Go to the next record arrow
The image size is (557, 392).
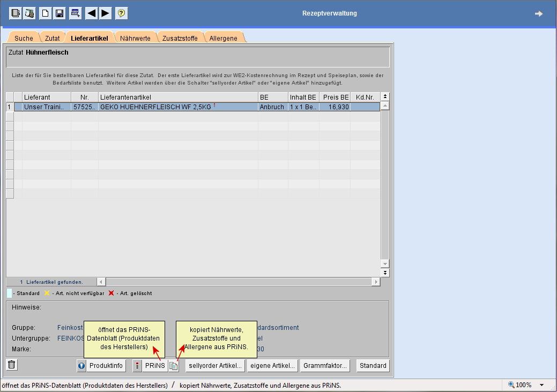pyautogui.click(x=106, y=13)
